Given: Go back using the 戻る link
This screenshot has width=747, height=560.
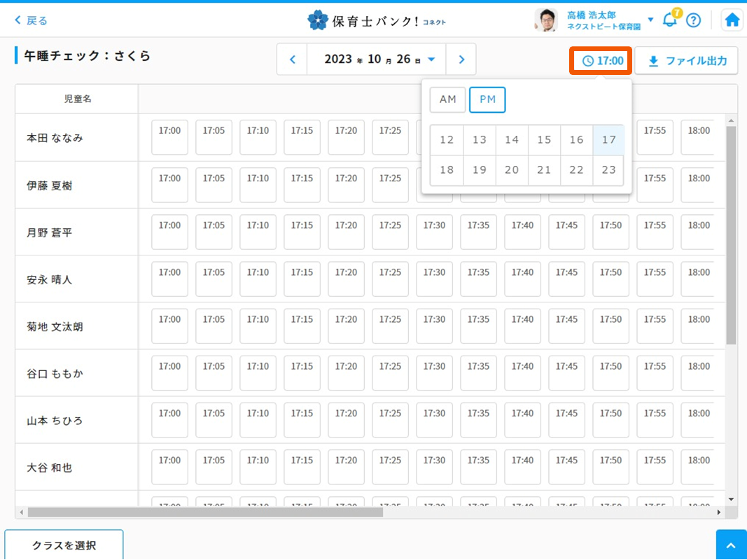Looking at the screenshot, I should pyautogui.click(x=32, y=20).
